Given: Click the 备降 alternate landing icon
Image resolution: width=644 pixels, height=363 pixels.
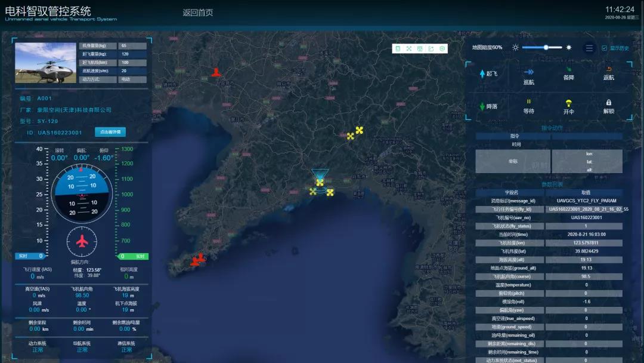Looking at the screenshot, I should [x=568, y=70].
